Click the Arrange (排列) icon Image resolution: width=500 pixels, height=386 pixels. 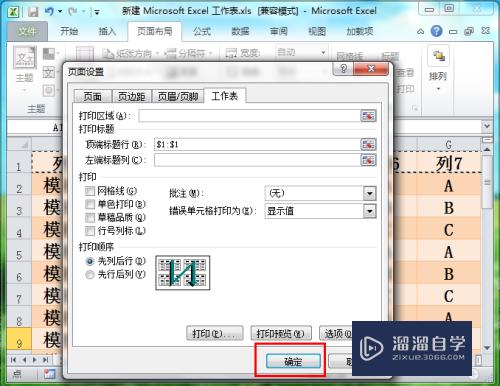(438, 56)
